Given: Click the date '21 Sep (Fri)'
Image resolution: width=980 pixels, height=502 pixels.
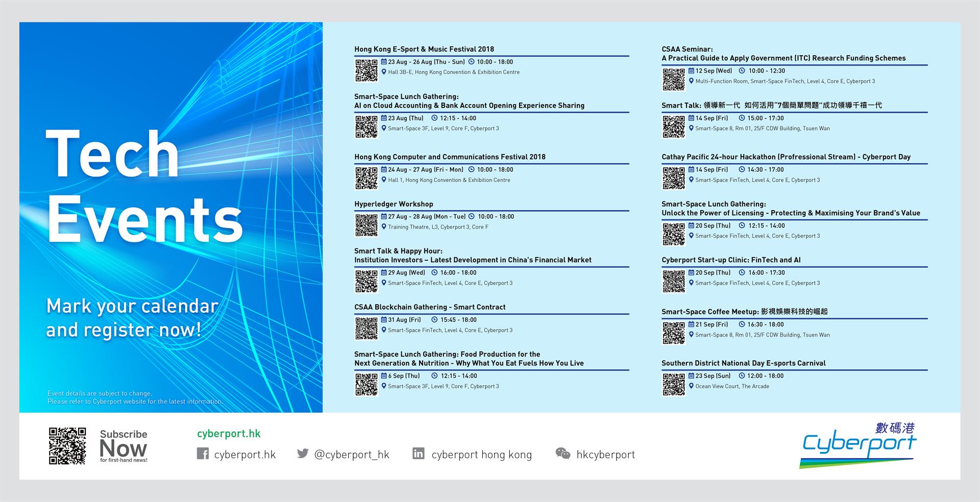Looking at the screenshot, I should point(712,324).
